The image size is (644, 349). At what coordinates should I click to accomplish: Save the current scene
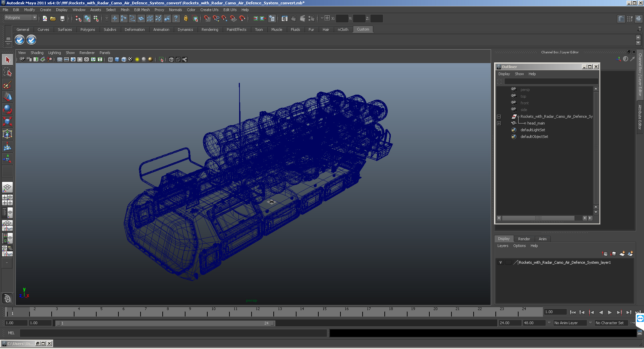(62, 18)
